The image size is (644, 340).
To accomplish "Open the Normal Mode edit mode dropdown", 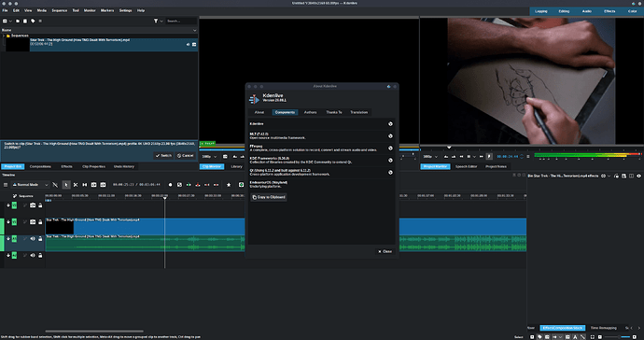I will coord(31,185).
